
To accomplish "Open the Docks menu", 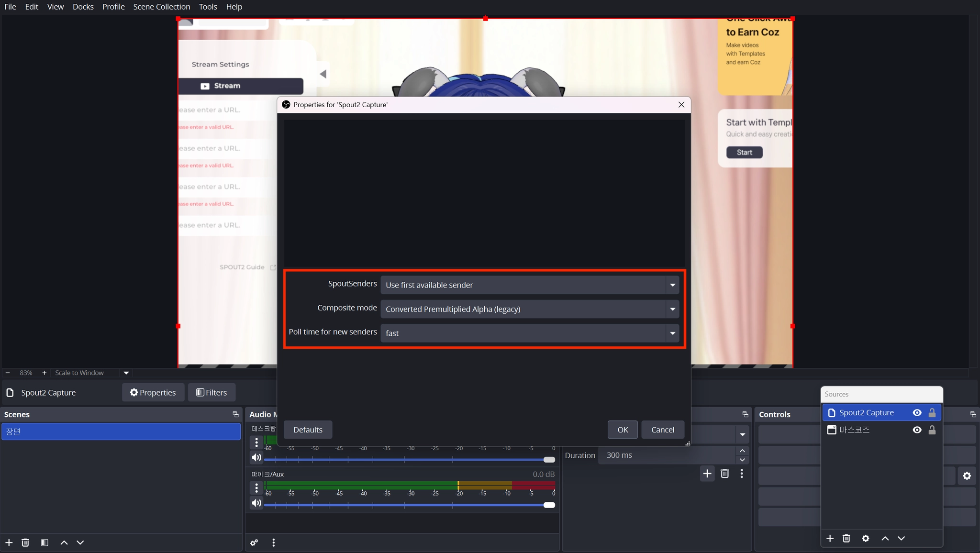I will coord(83,7).
